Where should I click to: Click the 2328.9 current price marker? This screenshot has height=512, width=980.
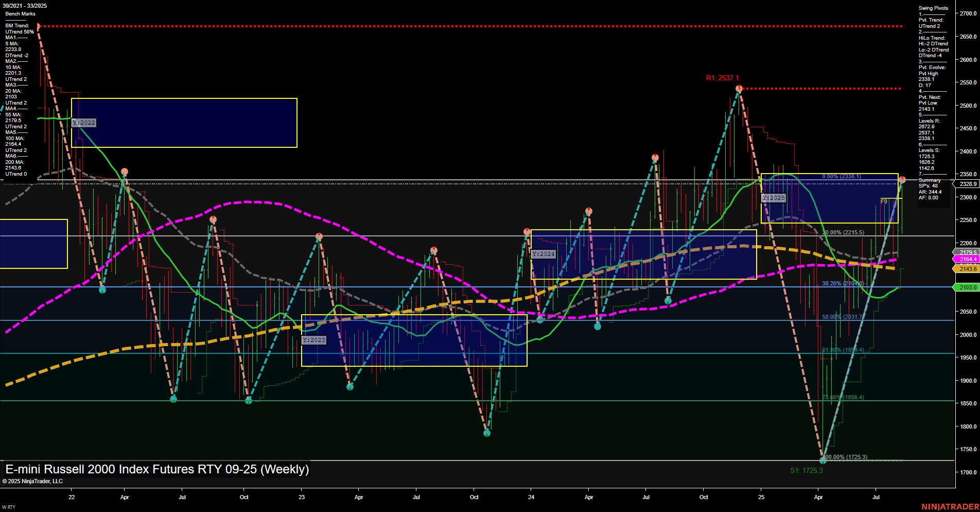point(967,184)
